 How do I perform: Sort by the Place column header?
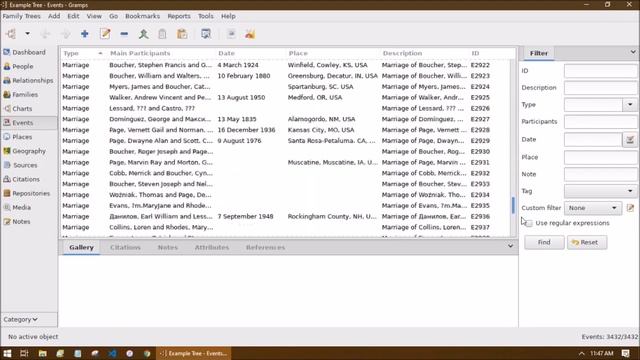tap(332, 53)
